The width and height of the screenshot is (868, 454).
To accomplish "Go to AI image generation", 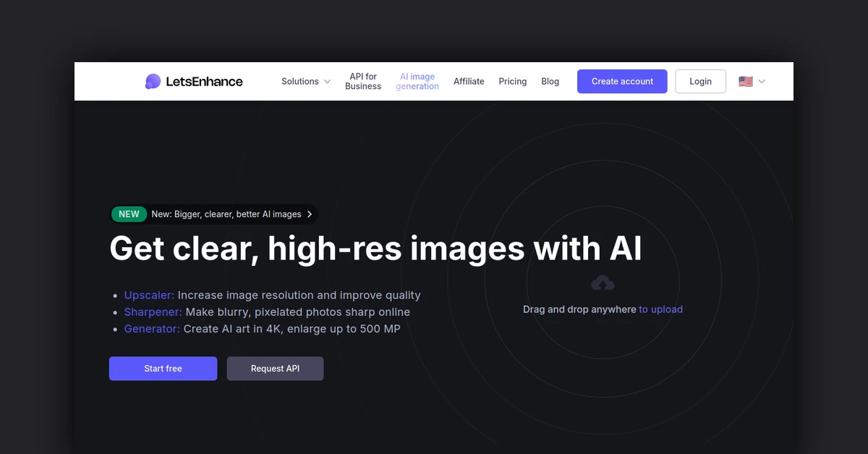I will pyautogui.click(x=417, y=82).
